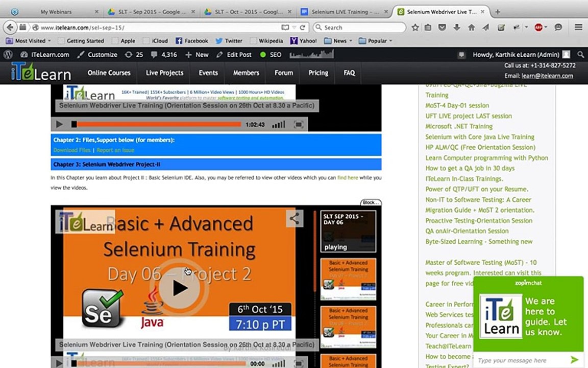The image size is (588, 368).
Task: Open Wikipedia bookmark
Action: coord(266,40)
